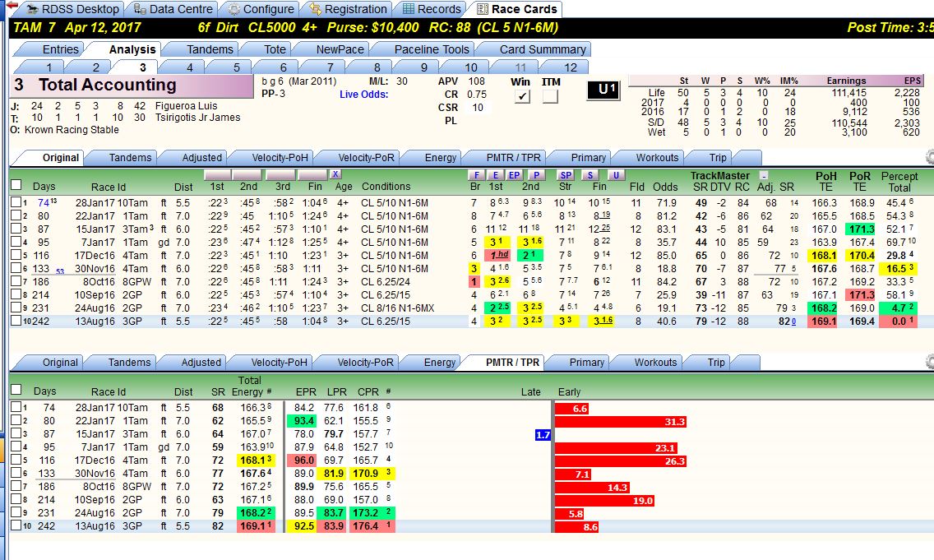This screenshot has height=560, width=934.
Task: Click the Percent Total column header
Action: tap(899, 181)
